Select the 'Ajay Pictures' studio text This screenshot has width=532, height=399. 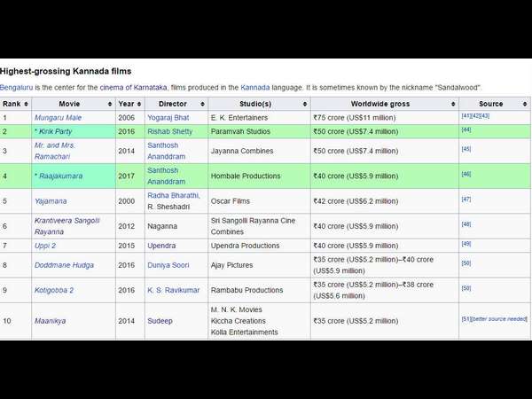click(x=231, y=265)
